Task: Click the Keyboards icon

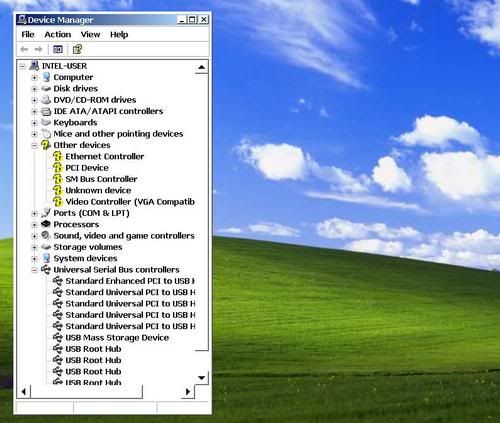Action: (46, 122)
